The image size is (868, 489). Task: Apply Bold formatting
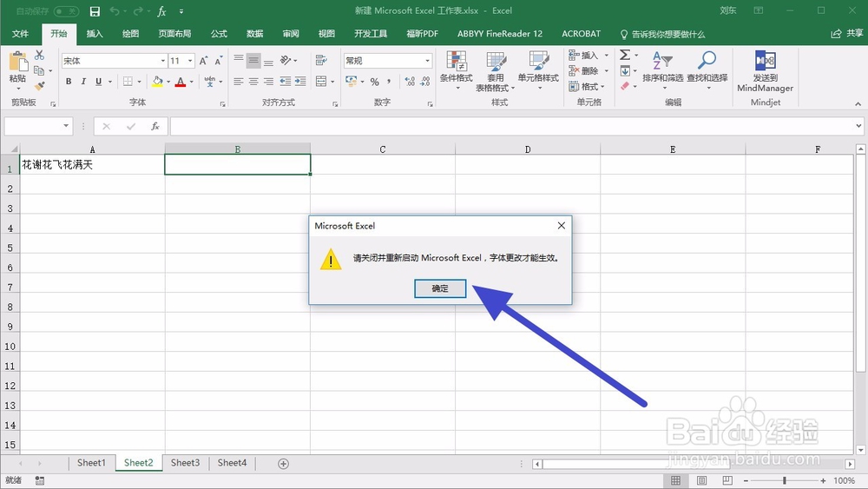pyautogui.click(x=69, y=82)
